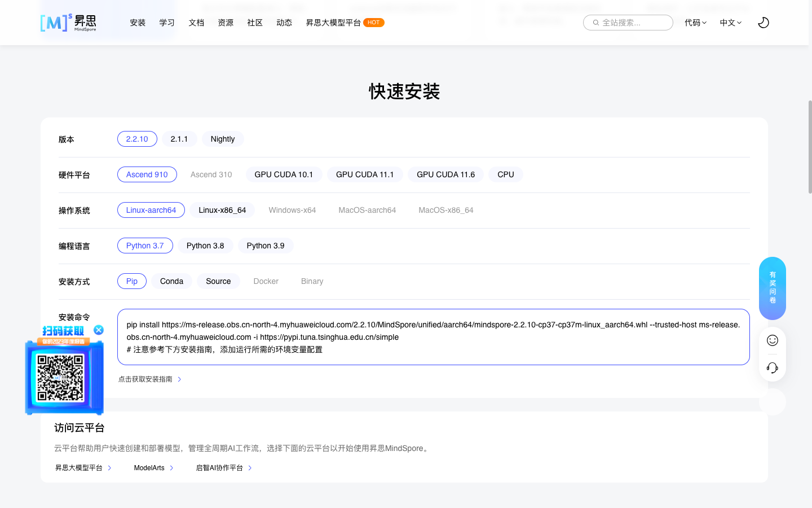This screenshot has width=812, height=508.
Task: Select GPU CUDA 11.1 platform
Action: (365, 174)
